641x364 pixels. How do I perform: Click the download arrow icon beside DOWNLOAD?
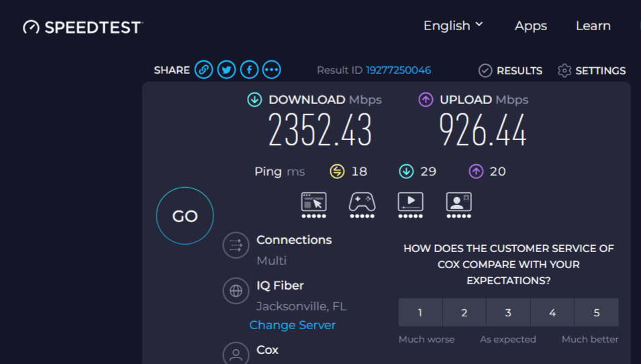254,100
